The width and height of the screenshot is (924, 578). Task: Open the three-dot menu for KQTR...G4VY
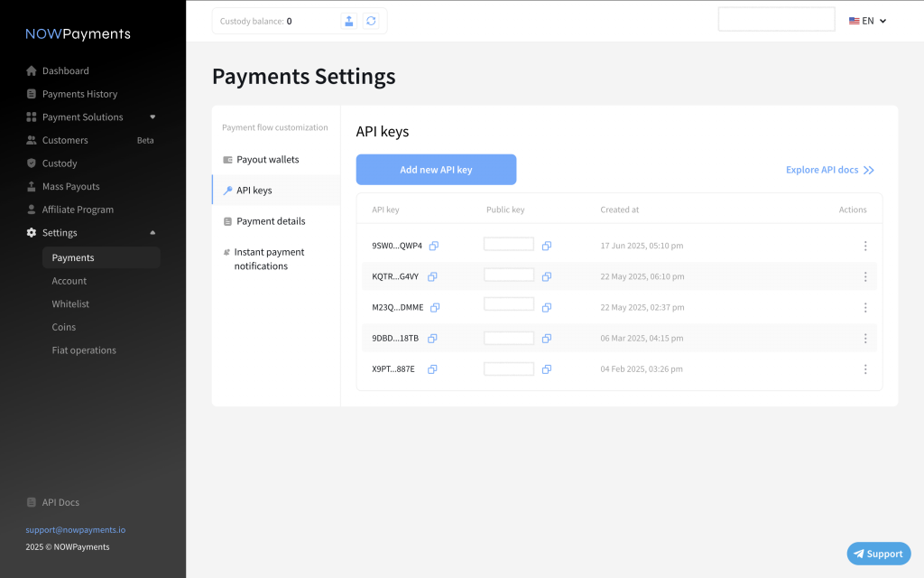coord(864,276)
